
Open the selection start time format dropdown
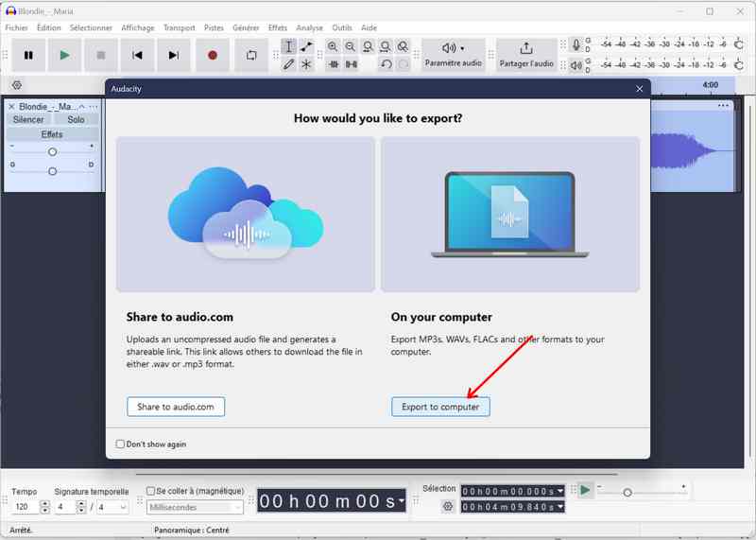tap(560, 491)
